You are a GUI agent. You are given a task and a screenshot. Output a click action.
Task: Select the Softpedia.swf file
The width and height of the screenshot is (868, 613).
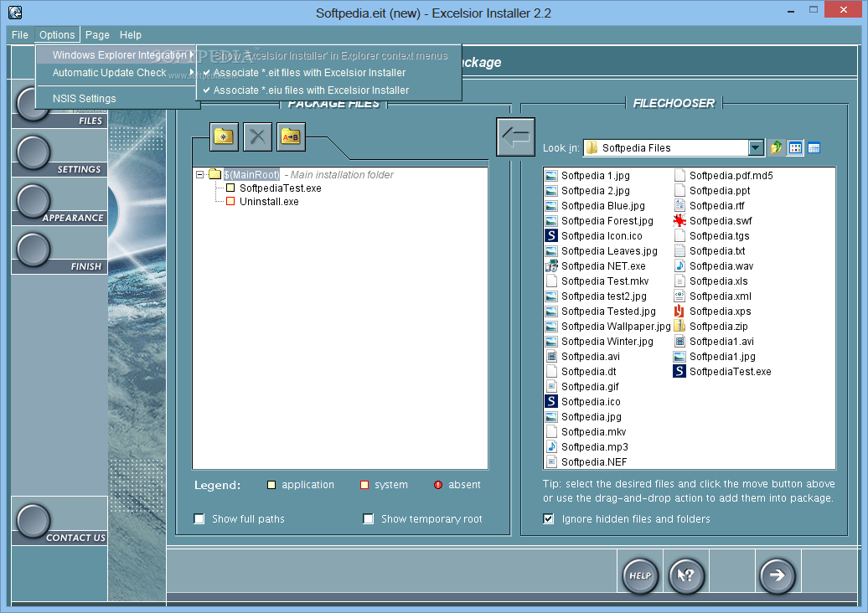[714, 221]
